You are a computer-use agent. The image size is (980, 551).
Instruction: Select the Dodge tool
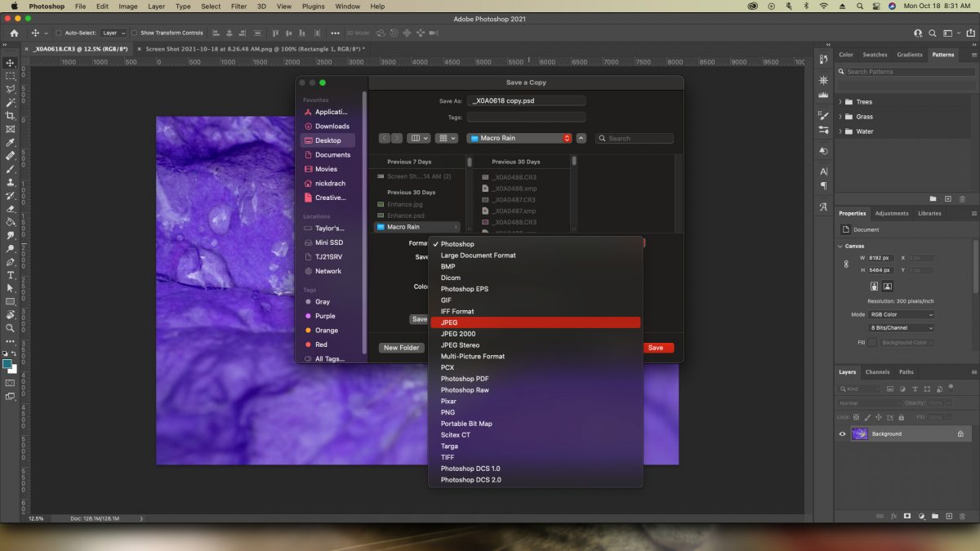pyautogui.click(x=11, y=248)
